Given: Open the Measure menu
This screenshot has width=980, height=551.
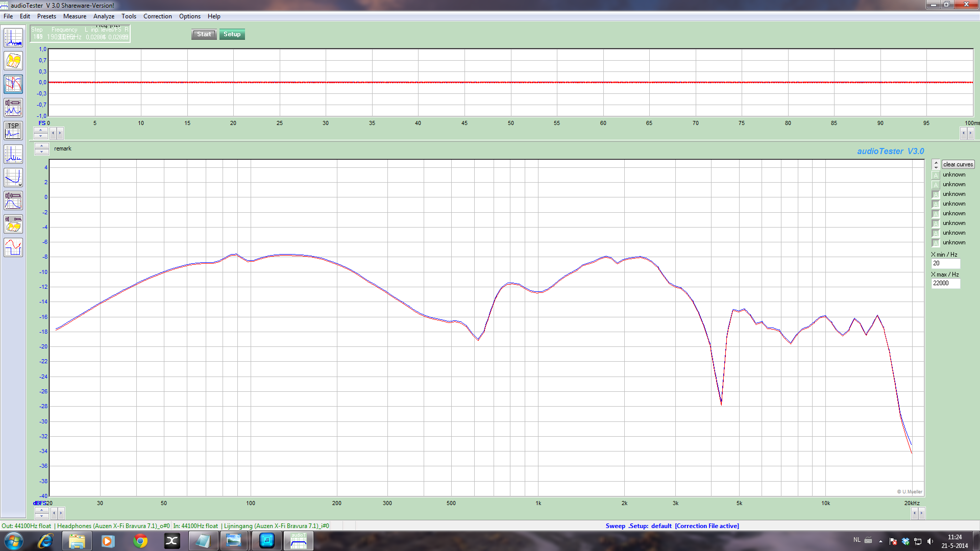Looking at the screenshot, I should pyautogui.click(x=75, y=16).
